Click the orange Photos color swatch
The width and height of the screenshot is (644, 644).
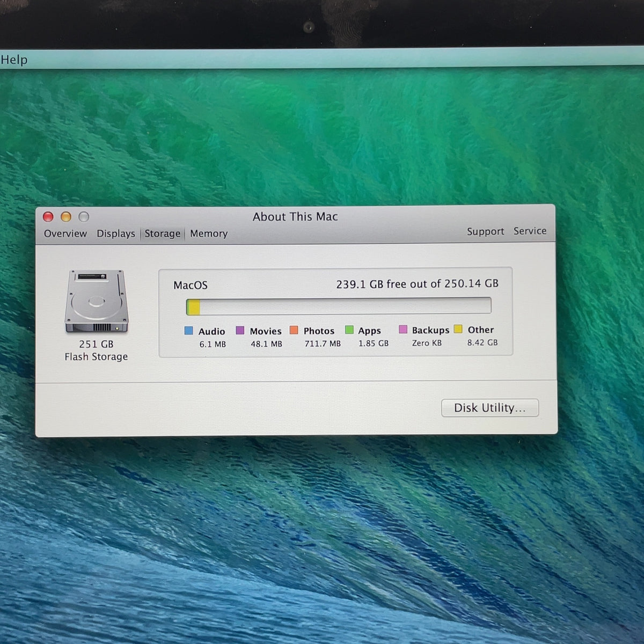click(x=294, y=330)
